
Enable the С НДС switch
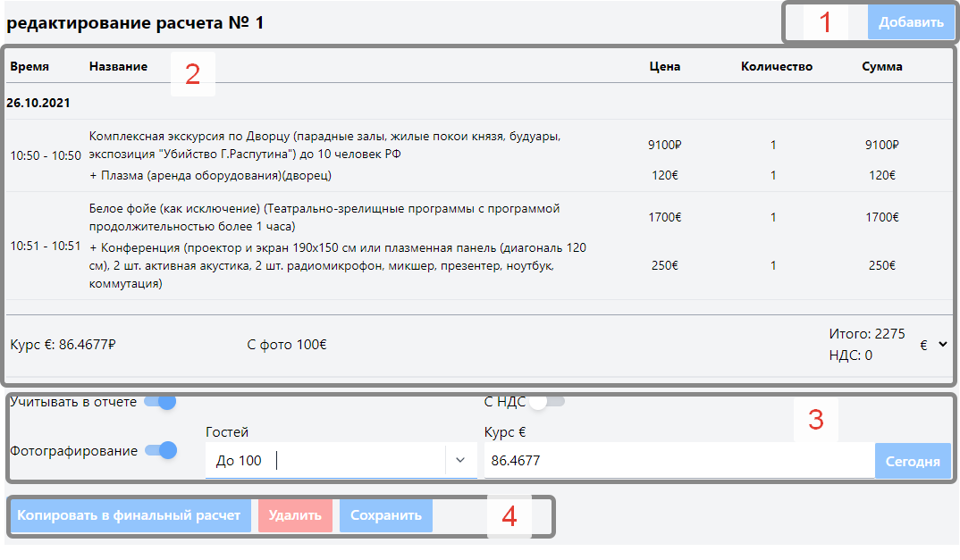pos(546,402)
